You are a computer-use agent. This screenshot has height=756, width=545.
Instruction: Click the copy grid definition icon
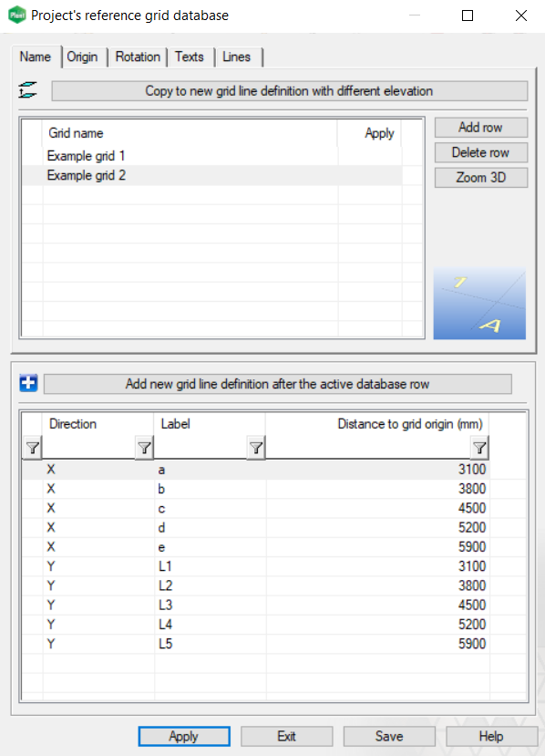pos(27,89)
